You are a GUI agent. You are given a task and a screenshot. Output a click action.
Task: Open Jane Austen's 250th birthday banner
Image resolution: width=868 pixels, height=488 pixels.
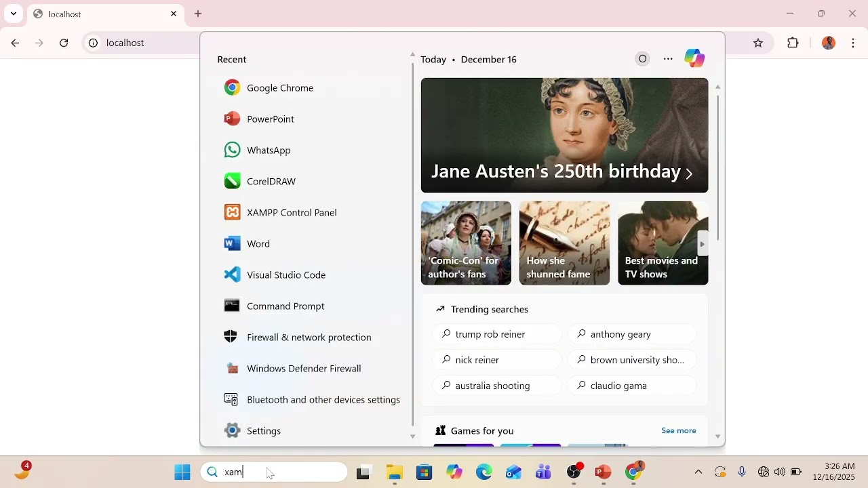coord(564,136)
